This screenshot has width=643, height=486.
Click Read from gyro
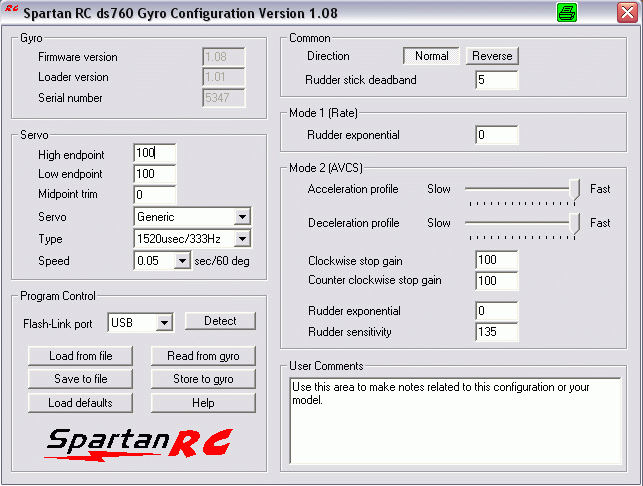(203, 356)
